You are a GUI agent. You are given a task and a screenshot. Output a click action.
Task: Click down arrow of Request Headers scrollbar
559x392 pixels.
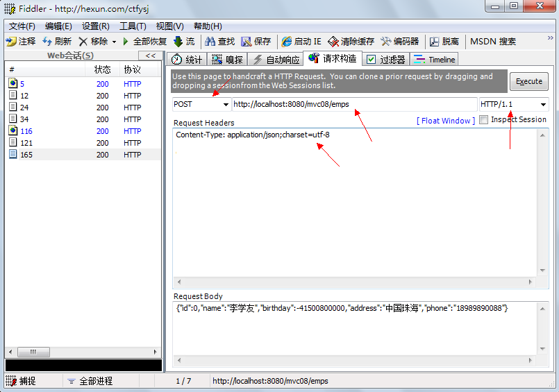pyautogui.click(x=542, y=270)
